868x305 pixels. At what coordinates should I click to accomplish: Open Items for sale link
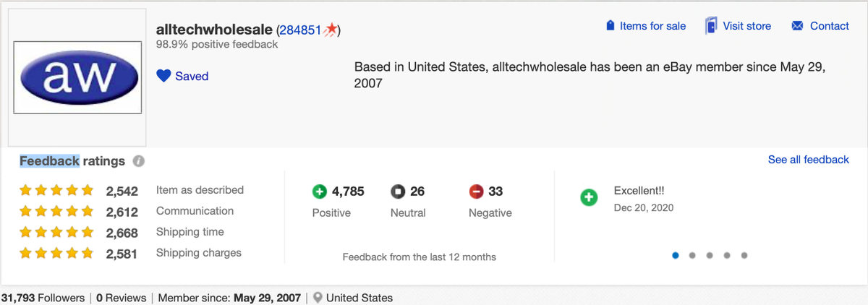pos(652,26)
